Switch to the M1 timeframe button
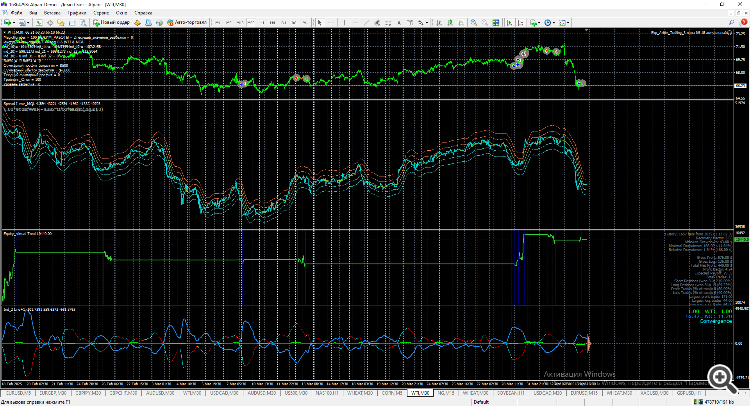 [218, 22]
